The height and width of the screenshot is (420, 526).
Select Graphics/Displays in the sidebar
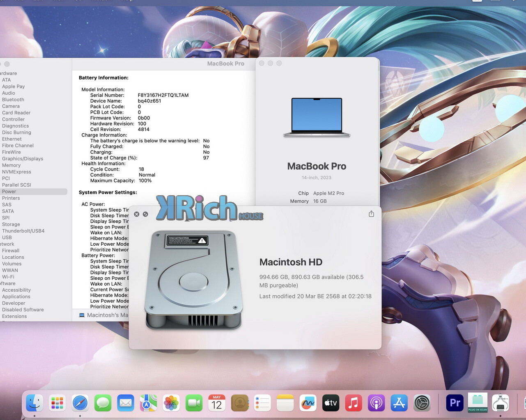23,159
